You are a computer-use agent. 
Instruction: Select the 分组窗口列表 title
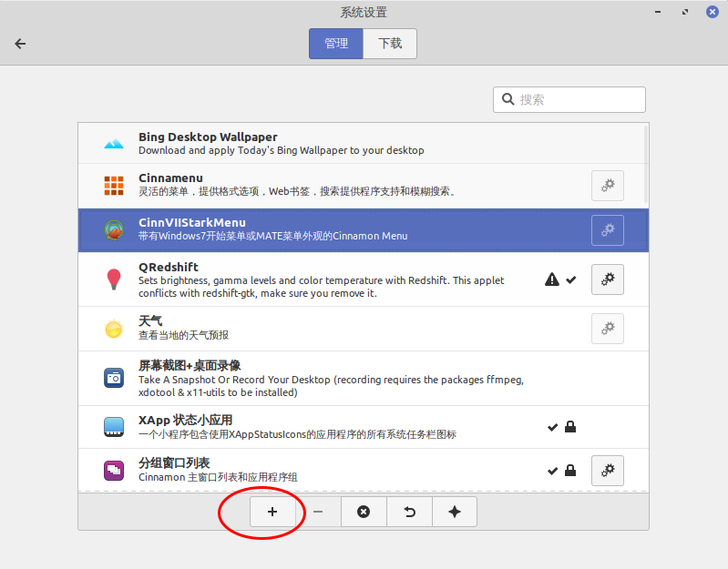(x=174, y=462)
